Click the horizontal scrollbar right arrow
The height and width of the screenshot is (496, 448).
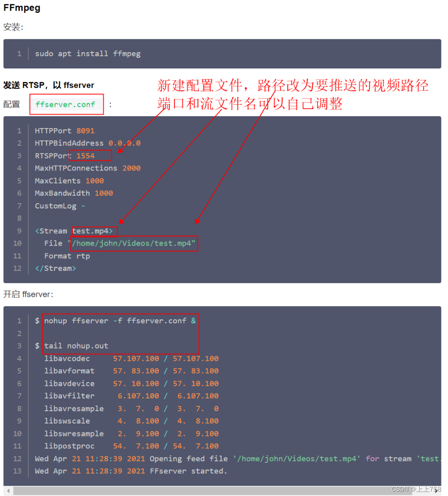point(437,491)
